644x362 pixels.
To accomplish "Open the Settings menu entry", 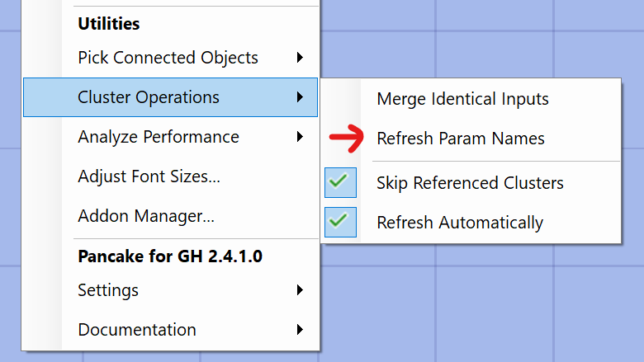I will pyautogui.click(x=108, y=290).
